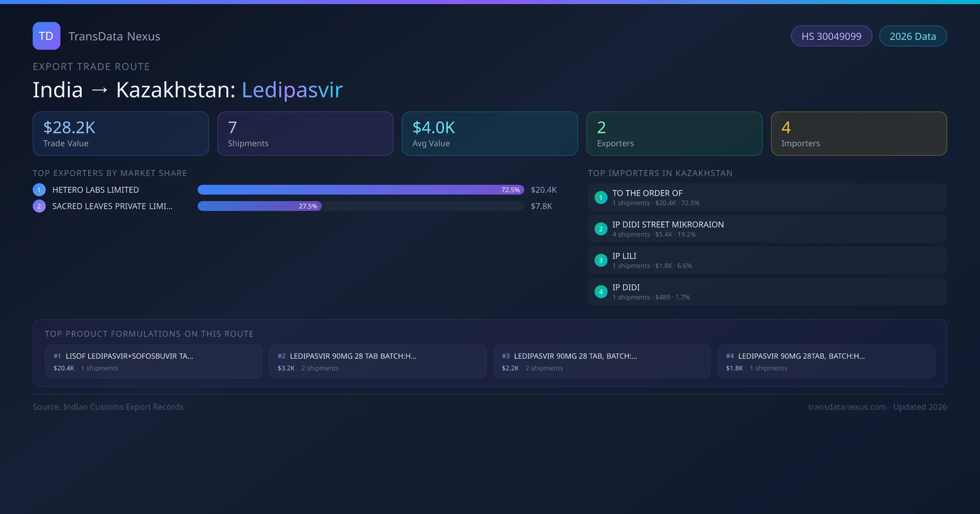980x514 pixels.
Task: Click transdatanexus.com footer link
Action: (847, 407)
